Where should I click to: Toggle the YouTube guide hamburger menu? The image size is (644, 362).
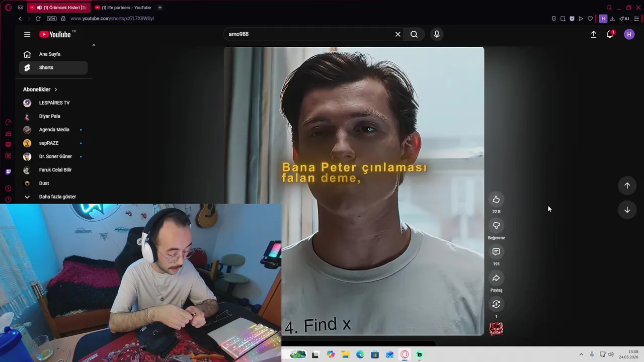coord(27,34)
